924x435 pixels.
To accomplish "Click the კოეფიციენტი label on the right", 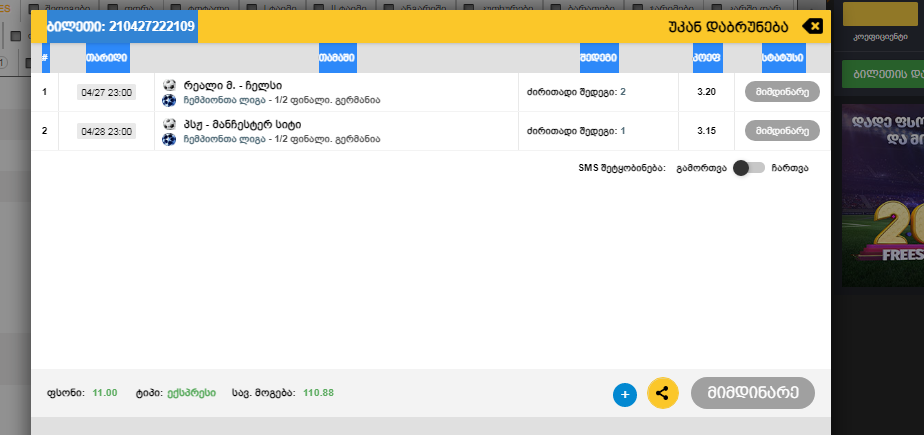I will click(x=880, y=37).
